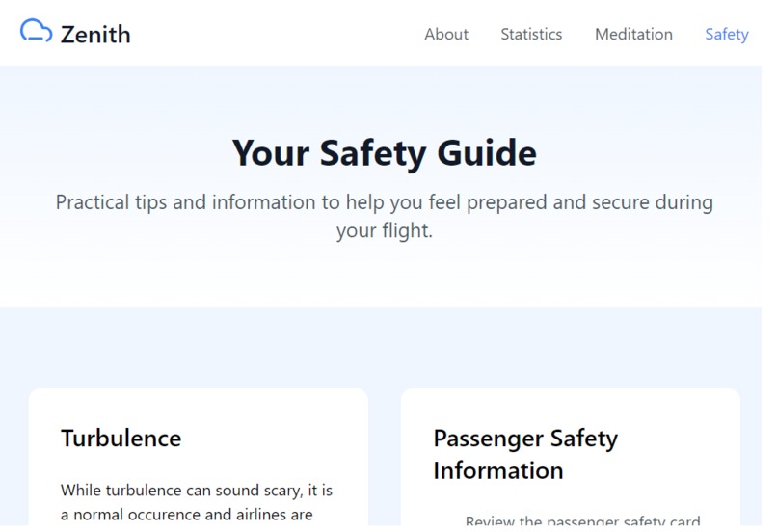Click the 'your flight.' subtitle line
777x532 pixels.
point(384,231)
